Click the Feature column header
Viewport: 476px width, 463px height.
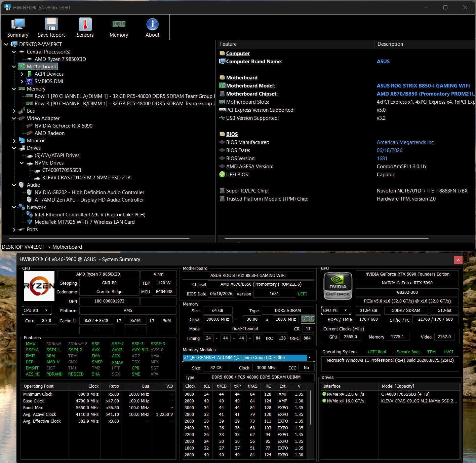coord(295,44)
